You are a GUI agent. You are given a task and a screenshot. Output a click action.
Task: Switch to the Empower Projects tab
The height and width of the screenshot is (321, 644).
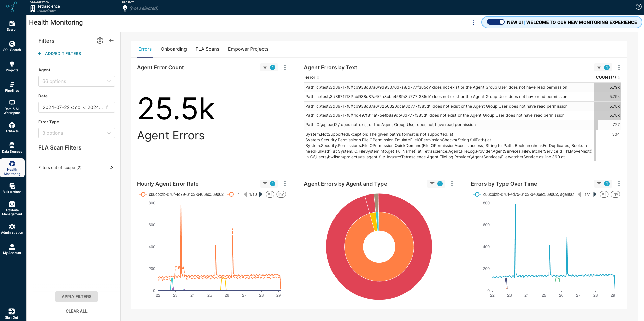point(248,49)
